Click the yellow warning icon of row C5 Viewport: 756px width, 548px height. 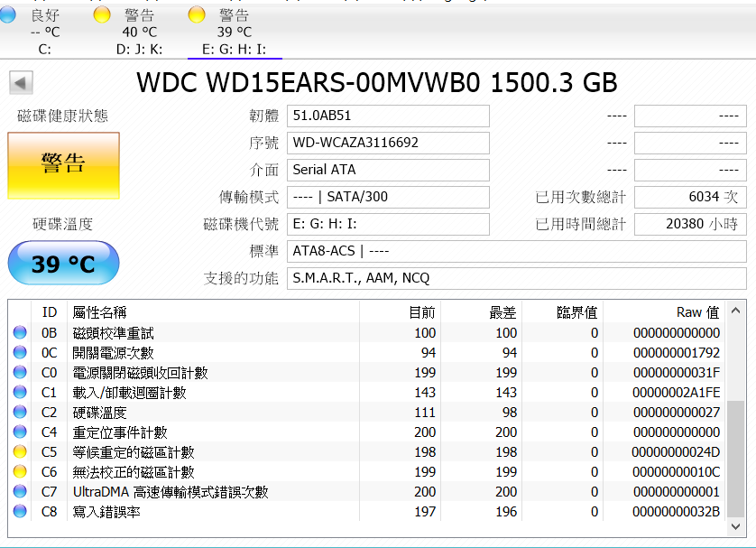[20, 451]
